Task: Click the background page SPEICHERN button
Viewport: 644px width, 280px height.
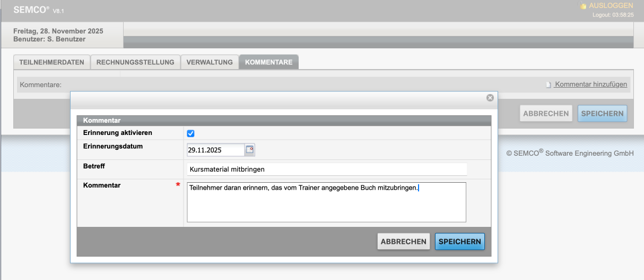Action: [x=602, y=113]
